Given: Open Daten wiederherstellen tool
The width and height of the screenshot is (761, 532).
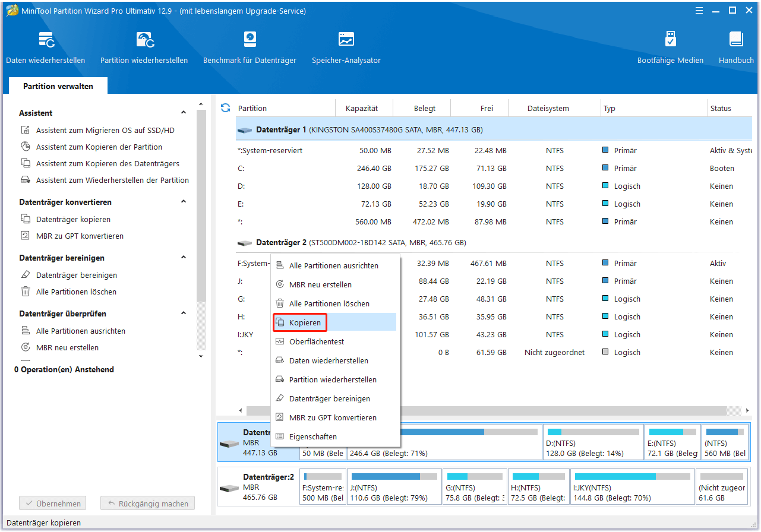Looking at the screenshot, I should tap(46, 47).
